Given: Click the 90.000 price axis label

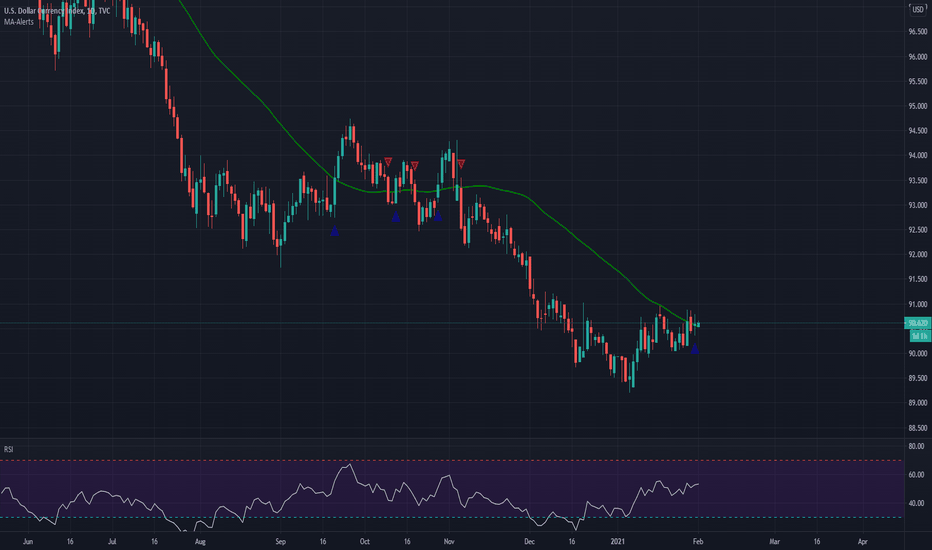Looking at the screenshot, I should click(x=917, y=354).
